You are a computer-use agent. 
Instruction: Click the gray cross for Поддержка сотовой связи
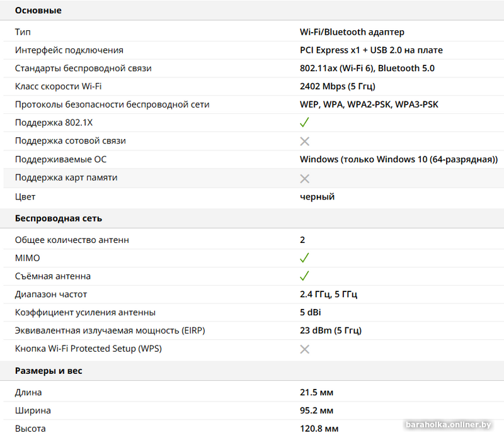coord(304,141)
